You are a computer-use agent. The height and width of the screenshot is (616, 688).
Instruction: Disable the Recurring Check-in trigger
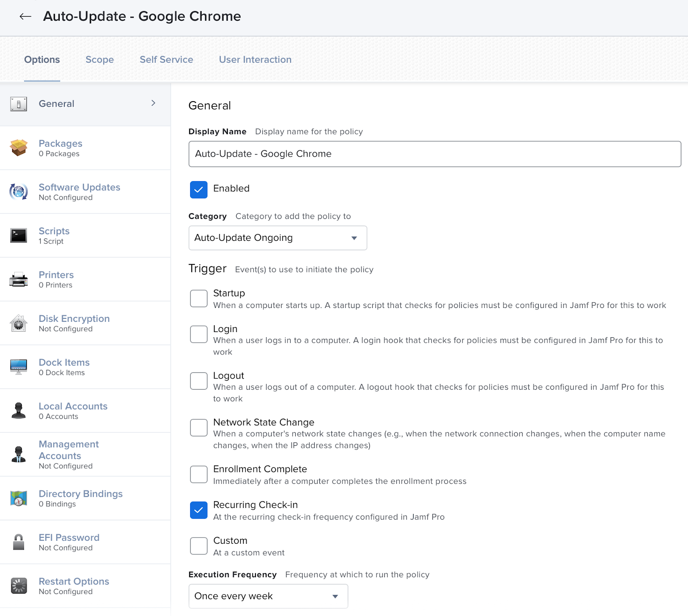(199, 510)
